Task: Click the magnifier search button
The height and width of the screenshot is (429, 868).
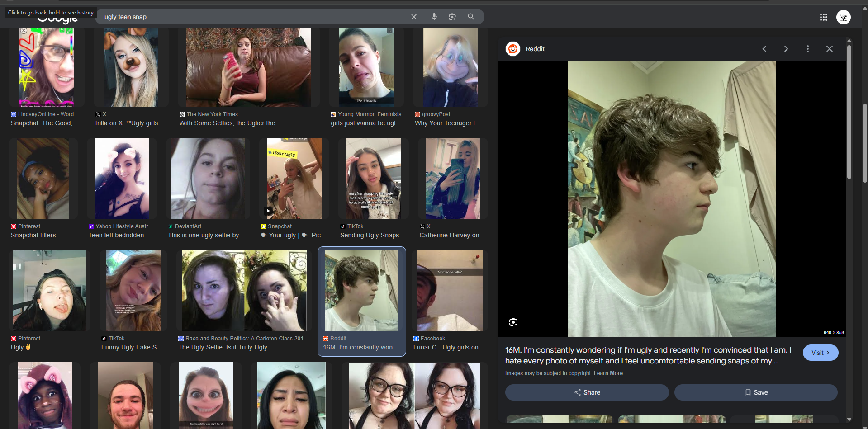Action: [x=471, y=17]
